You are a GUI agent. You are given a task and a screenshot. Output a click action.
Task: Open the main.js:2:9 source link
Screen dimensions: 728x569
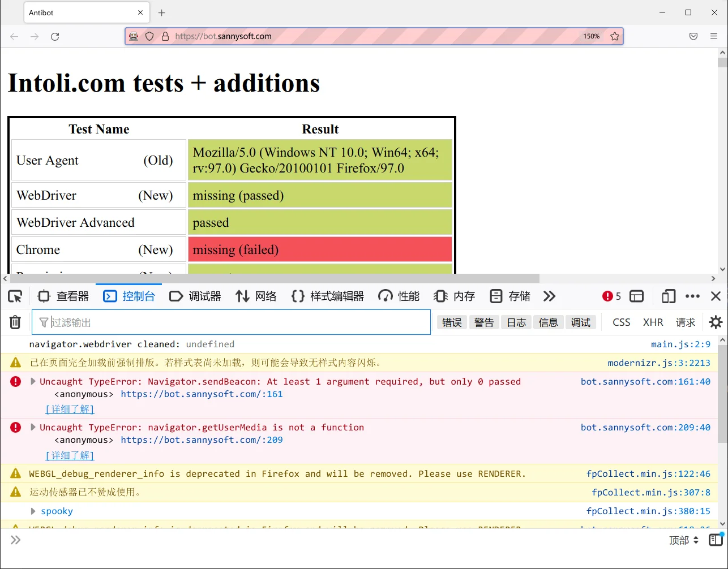[681, 344]
